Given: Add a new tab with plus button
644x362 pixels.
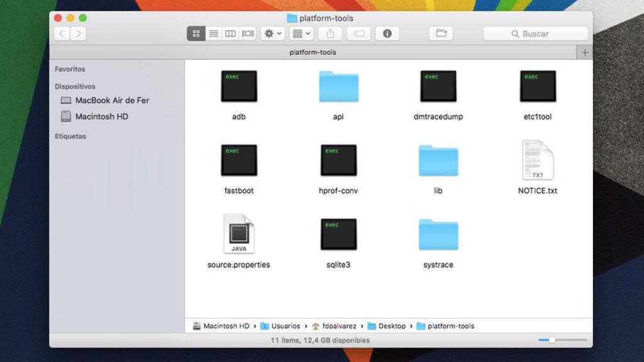Looking at the screenshot, I should click(x=585, y=52).
